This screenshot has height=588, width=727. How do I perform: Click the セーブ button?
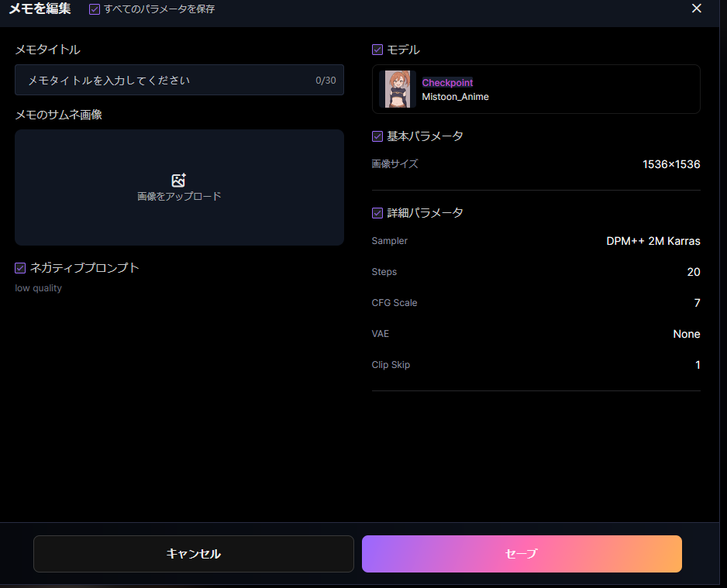click(x=522, y=554)
